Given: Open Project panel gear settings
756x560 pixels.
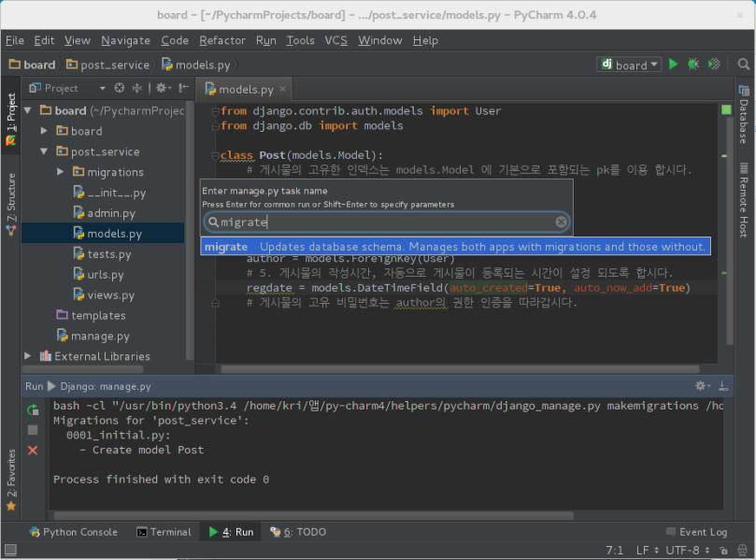Looking at the screenshot, I should click(163, 88).
